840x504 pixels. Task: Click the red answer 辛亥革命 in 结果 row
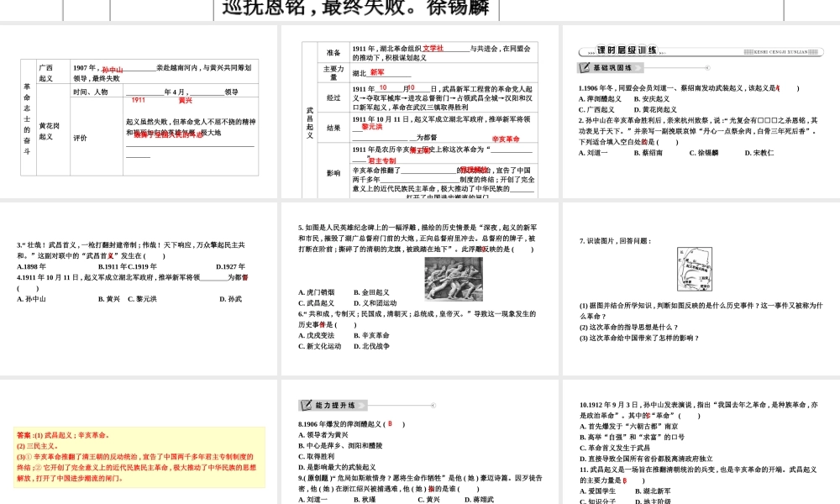(x=506, y=139)
